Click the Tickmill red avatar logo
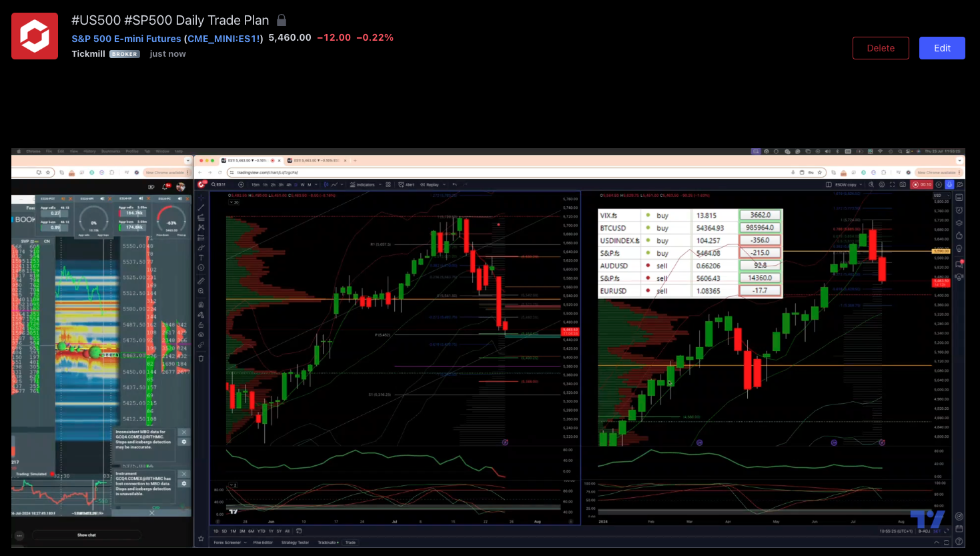 click(35, 36)
